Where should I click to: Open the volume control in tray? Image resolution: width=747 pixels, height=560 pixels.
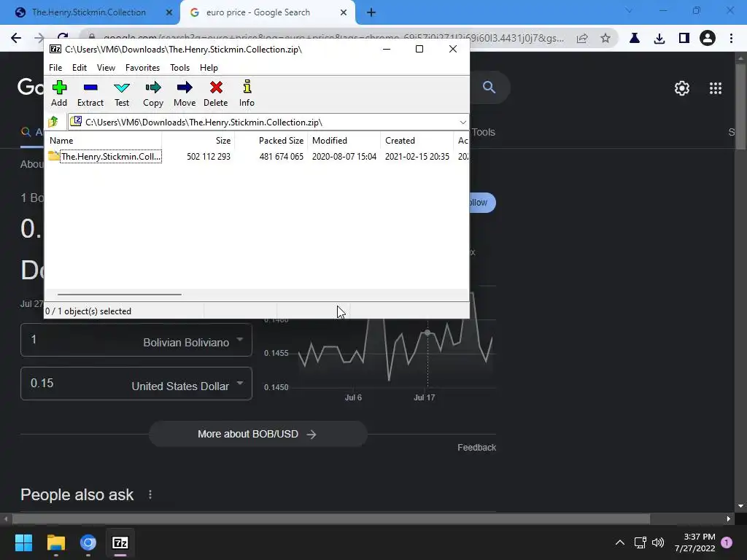point(658,542)
